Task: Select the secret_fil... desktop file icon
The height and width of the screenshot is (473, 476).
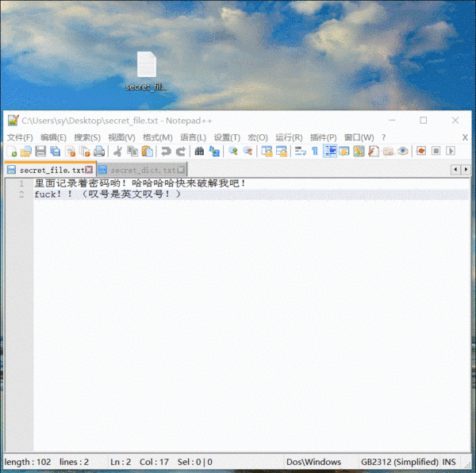Action: pos(146,71)
